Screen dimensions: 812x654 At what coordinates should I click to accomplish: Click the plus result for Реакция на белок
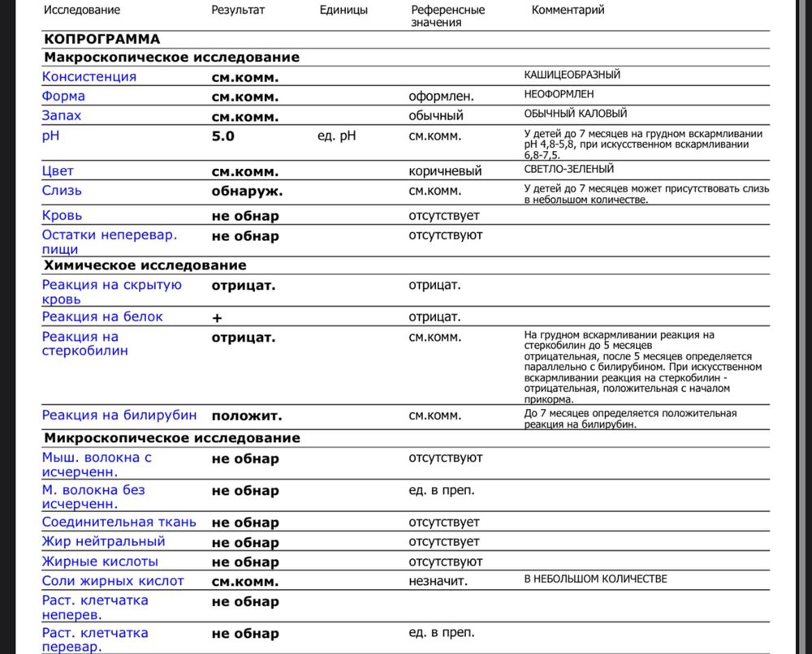[217, 318]
